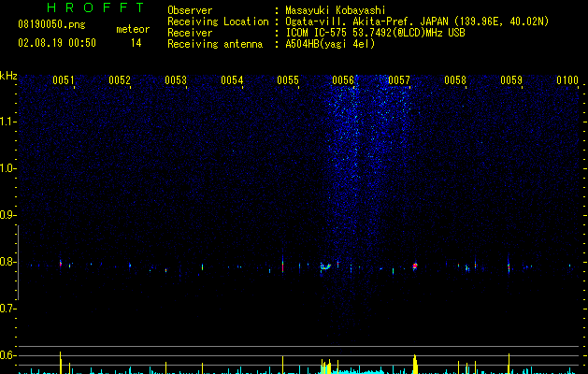Click the 0055 time marker
This screenshot has height=374, width=588.
288,79
